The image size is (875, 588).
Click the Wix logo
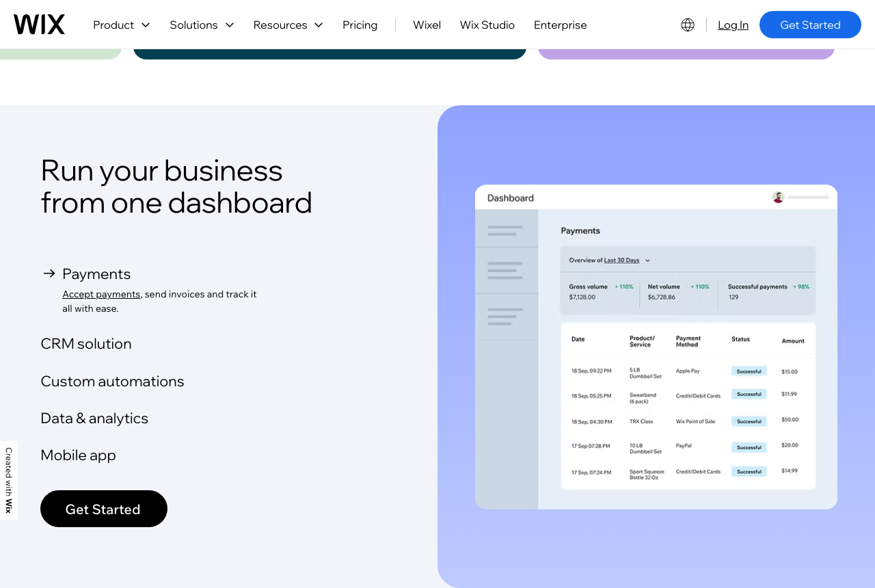(39, 25)
